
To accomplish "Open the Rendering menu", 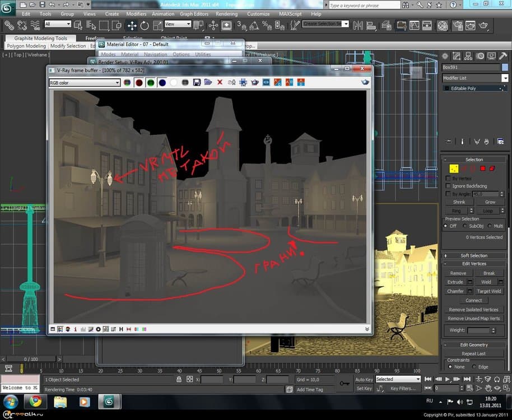I will tap(226, 14).
